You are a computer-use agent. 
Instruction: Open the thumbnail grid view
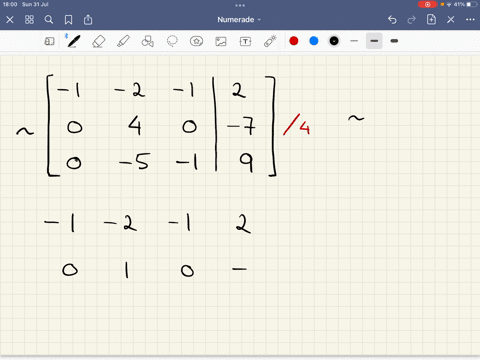click(x=29, y=20)
